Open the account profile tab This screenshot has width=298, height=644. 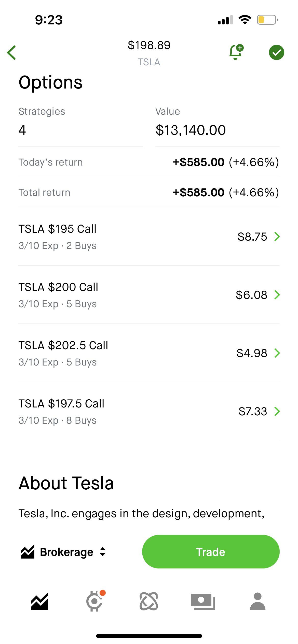[x=258, y=601]
